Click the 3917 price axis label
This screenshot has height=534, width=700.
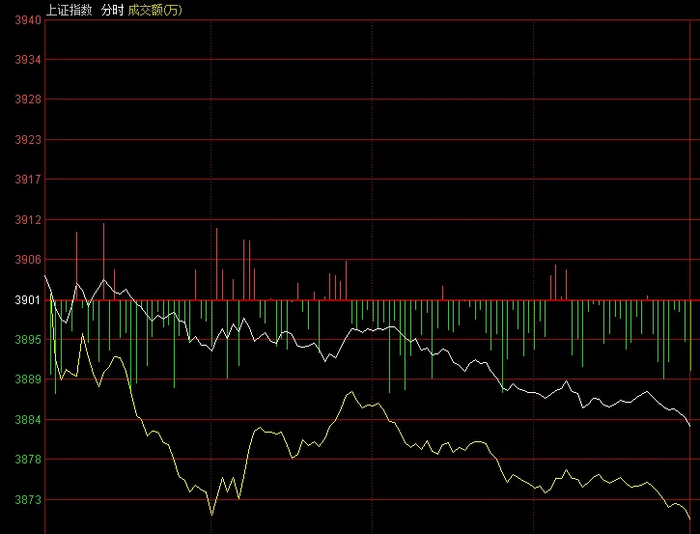(x=28, y=179)
